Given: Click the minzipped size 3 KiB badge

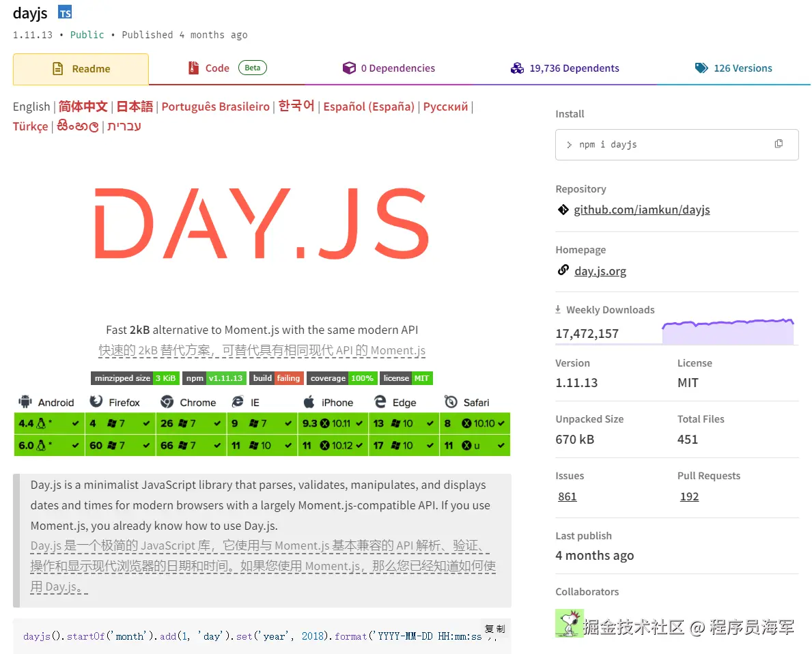Looking at the screenshot, I should (x=135, y=378).
